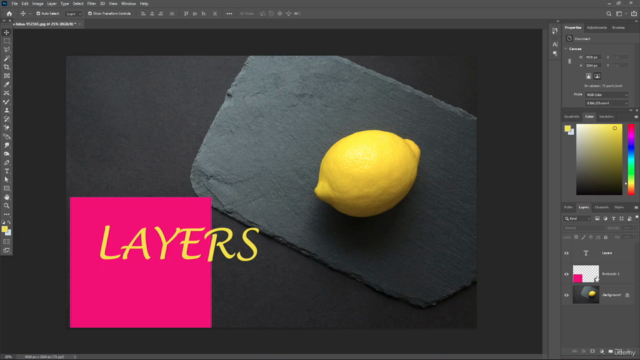Select the Rectangle shape tool
Screen dimensions: 640x360
tap(7, 189)
